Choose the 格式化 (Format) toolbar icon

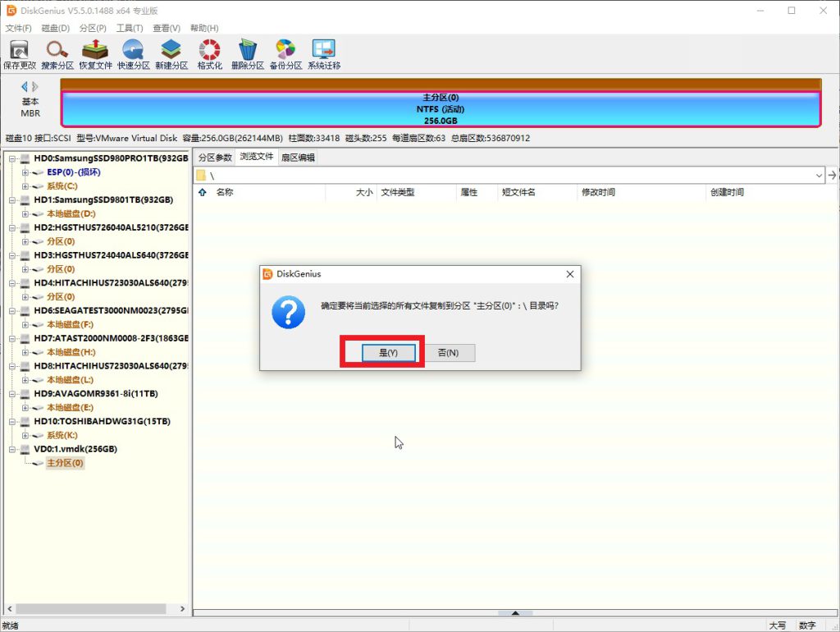[210, 53]
